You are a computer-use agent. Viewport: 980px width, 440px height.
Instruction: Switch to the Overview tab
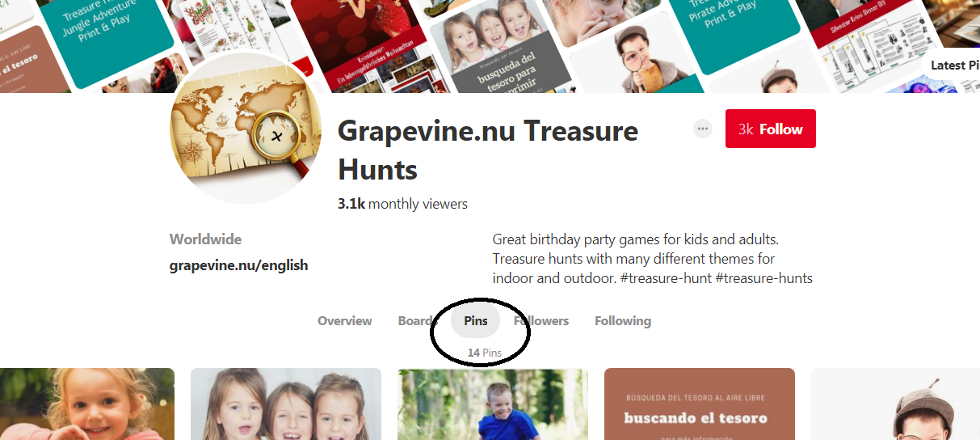coord(345,321)
